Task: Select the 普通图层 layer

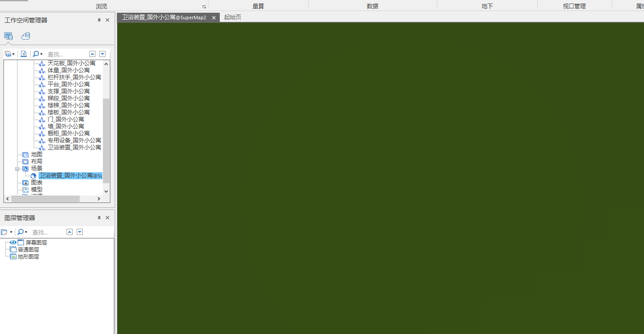Action: [28, 249]
